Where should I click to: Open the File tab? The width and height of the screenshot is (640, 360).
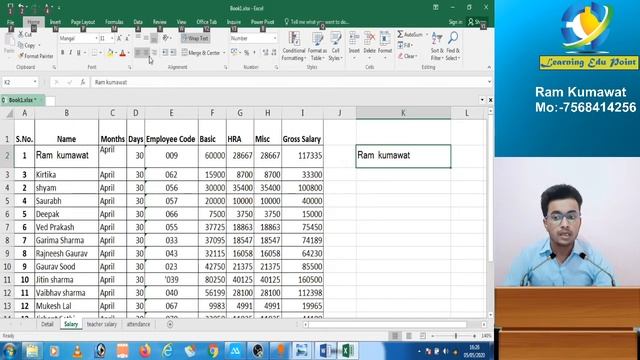coord(10,22)
